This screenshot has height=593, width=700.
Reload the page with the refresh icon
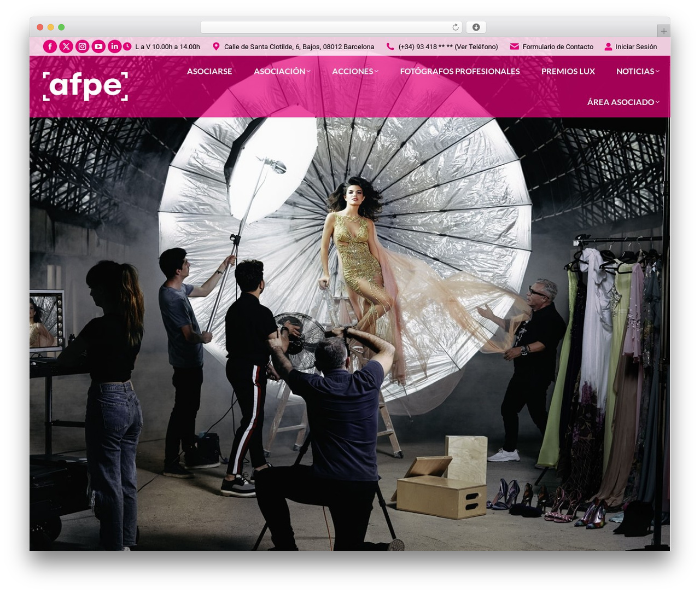pyautogui.click(x=456, y=27)
